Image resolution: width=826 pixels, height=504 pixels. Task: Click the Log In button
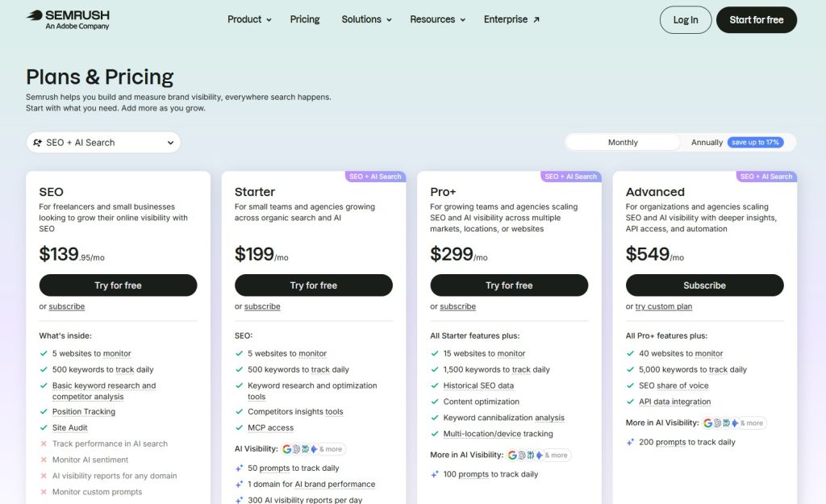(686, 20)
